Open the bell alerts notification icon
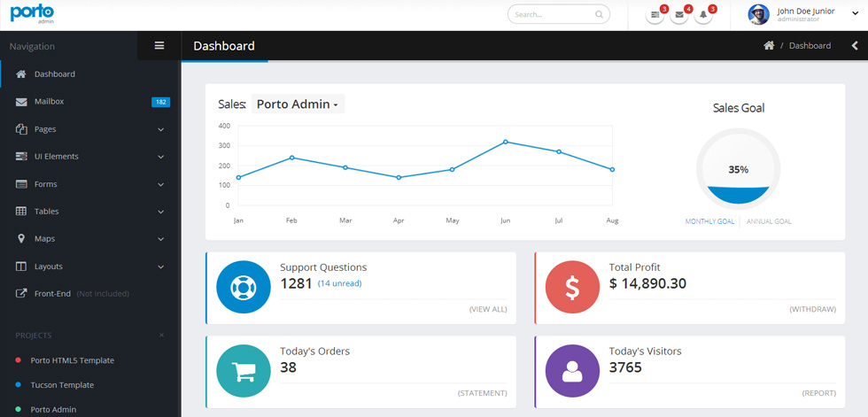Viewport: 868px width, 417px height. (x=703, y=15)
